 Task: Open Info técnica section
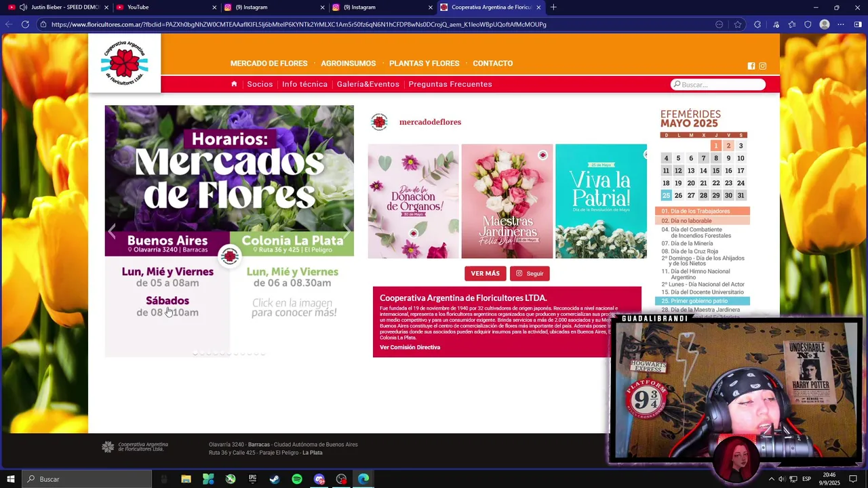point(304,84)
